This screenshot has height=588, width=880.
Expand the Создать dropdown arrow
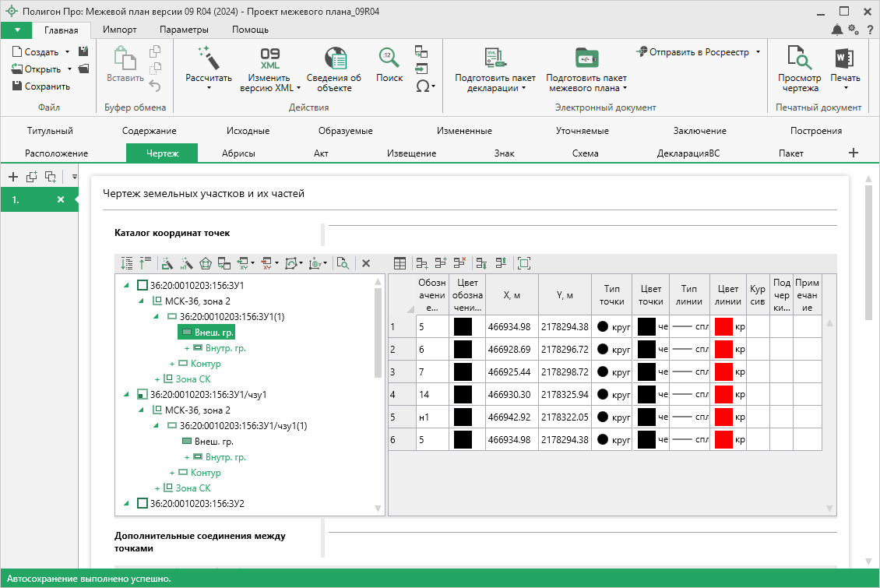coord(68,52)
